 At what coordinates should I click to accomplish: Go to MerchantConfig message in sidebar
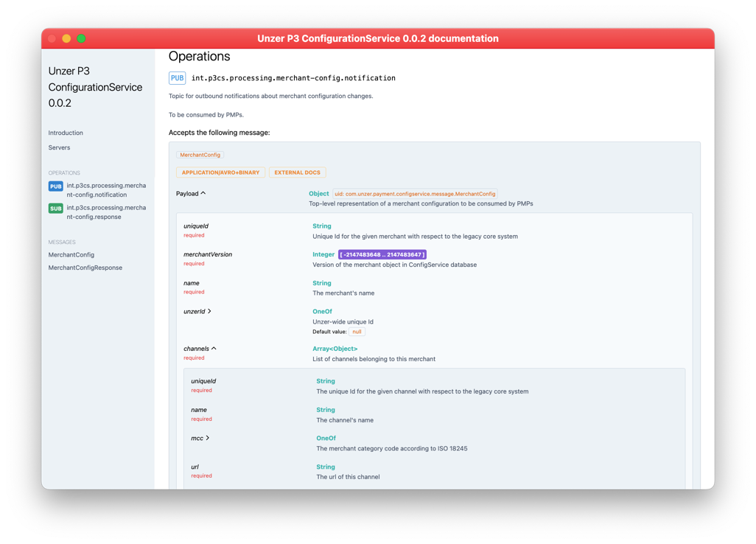(x=71, y=254)
